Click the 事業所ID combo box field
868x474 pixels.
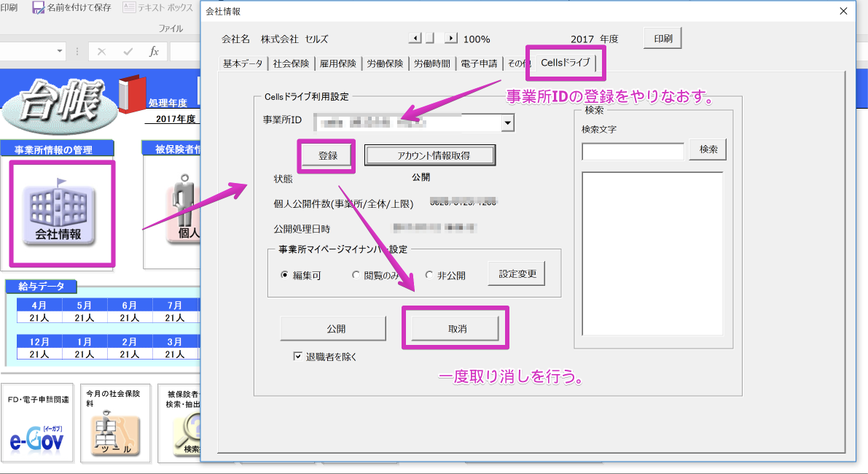pos(414,123)
